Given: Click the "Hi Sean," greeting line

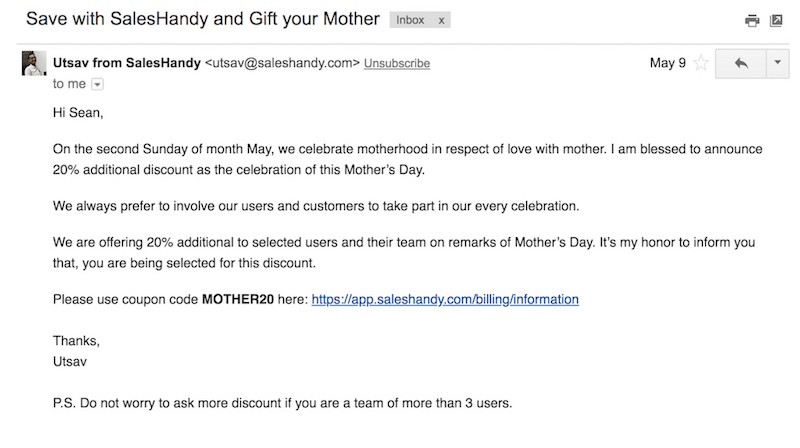Looking at the screenshot, I should point(78,112).
